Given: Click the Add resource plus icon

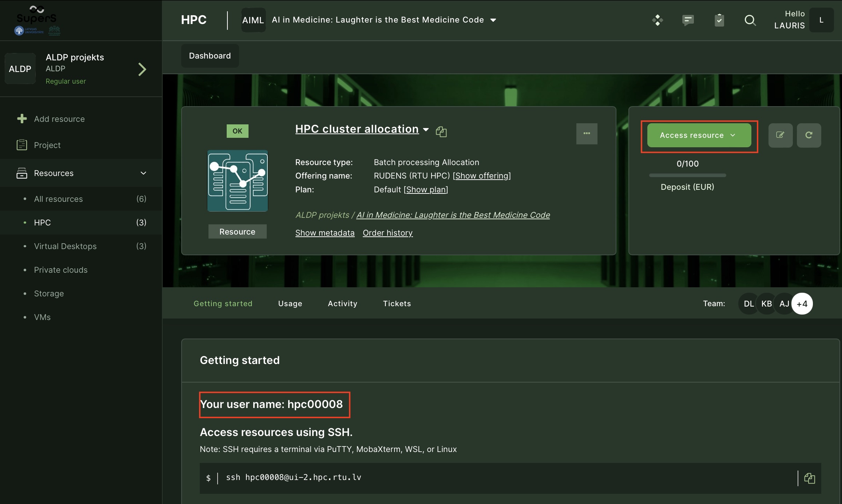Looking at the screenshot, I should coord(22,119).
